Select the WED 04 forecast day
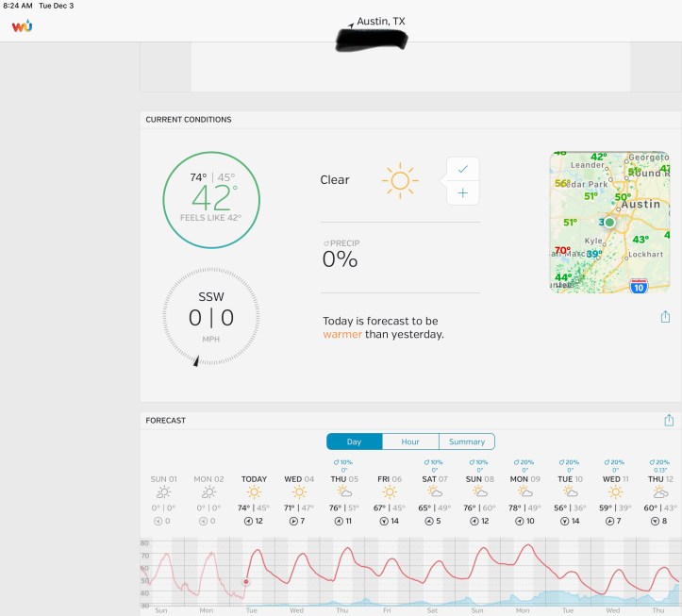 click(x=299, y=499)
